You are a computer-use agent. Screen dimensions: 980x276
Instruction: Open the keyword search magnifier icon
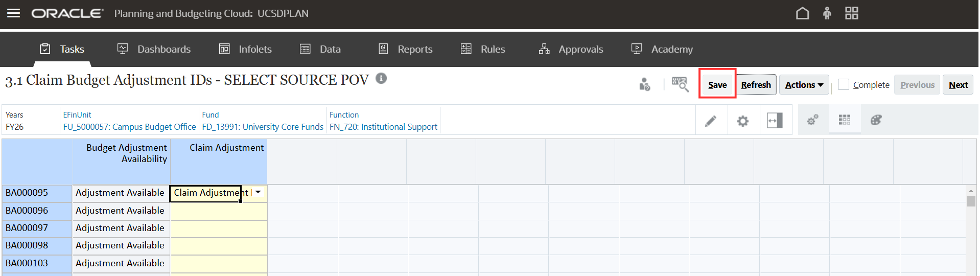680,84
